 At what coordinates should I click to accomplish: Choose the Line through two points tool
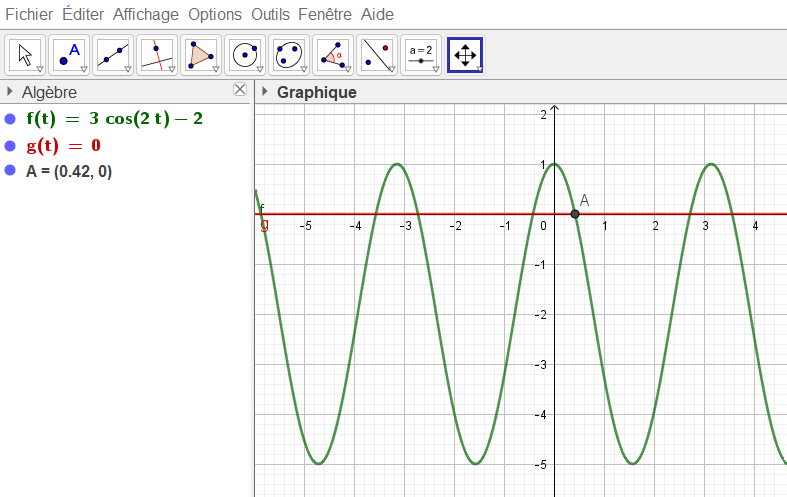pos(114,55)
